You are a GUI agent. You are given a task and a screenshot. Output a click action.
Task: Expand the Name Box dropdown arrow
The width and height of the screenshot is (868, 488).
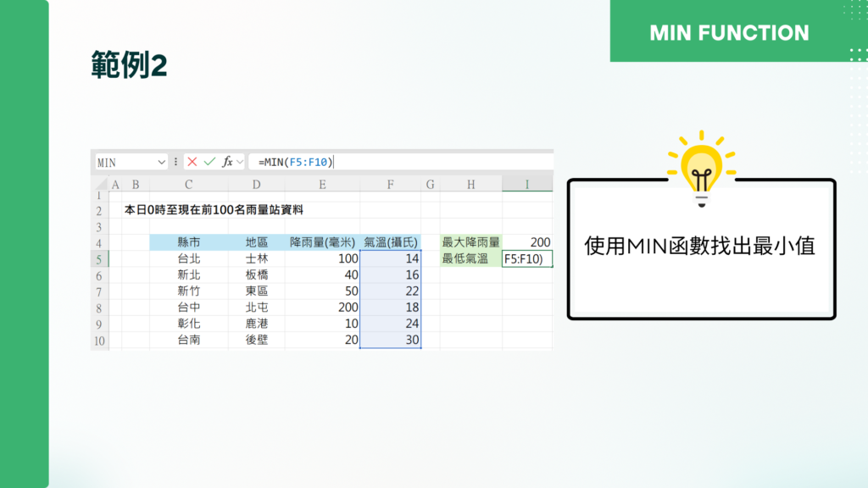tap(161, 162)
